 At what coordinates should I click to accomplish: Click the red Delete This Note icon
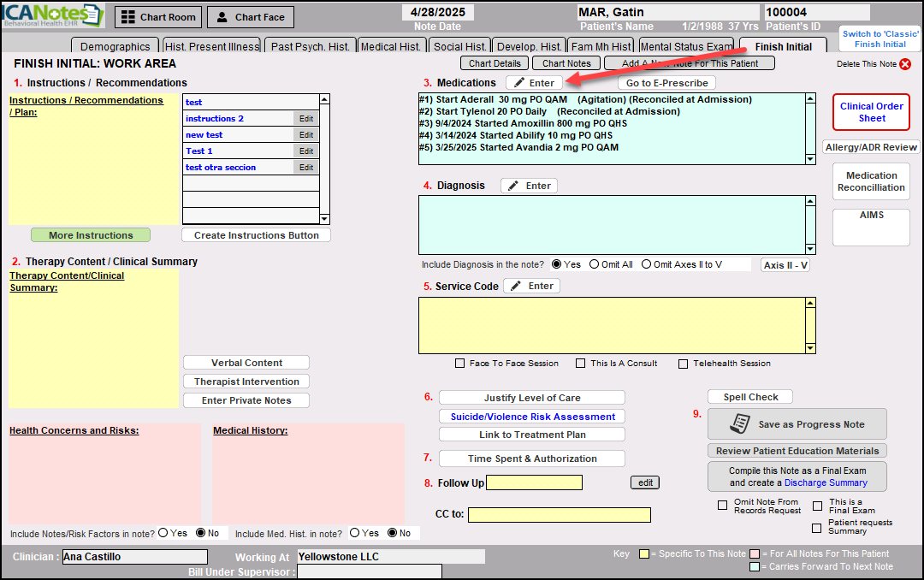(x=905, y=64)
